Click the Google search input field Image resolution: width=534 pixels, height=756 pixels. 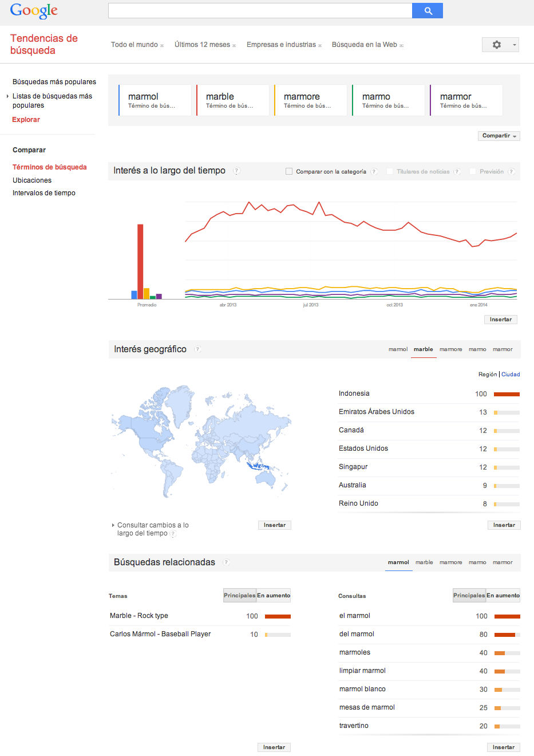click(260, 11)
